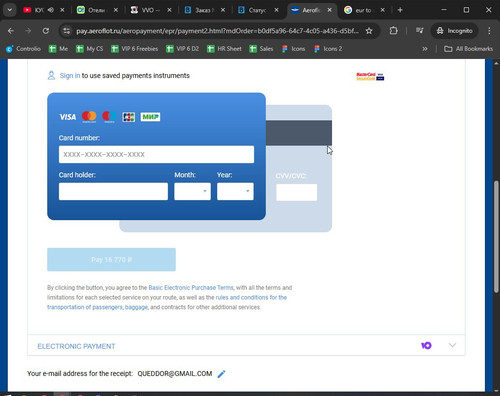Open the Month dropdown

pos(192,191)
